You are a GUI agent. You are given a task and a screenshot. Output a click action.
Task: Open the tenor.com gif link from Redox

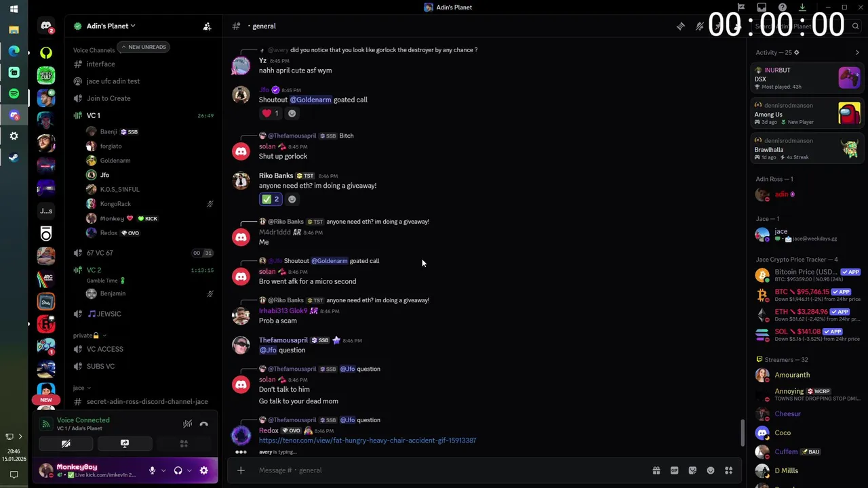[x=368, y=441]
